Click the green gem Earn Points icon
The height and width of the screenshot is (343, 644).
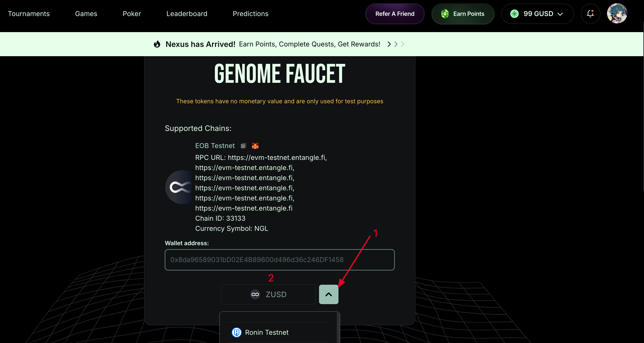click(445, 14)
